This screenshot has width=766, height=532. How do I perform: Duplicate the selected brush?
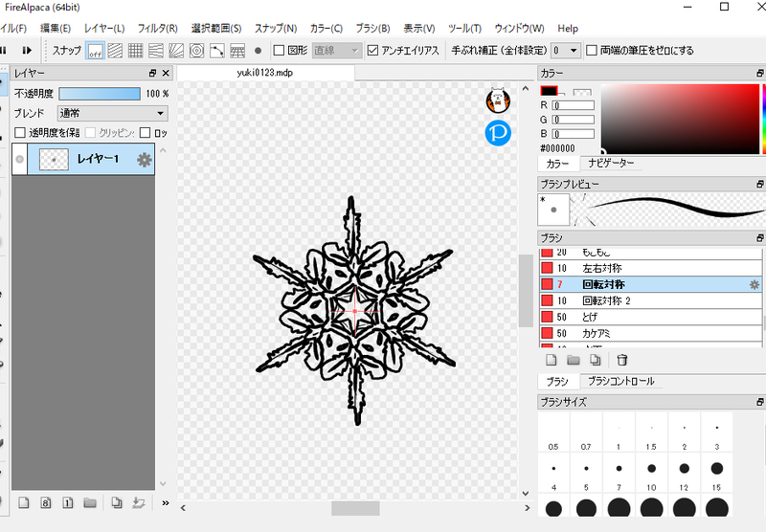(x=595, y=360)
